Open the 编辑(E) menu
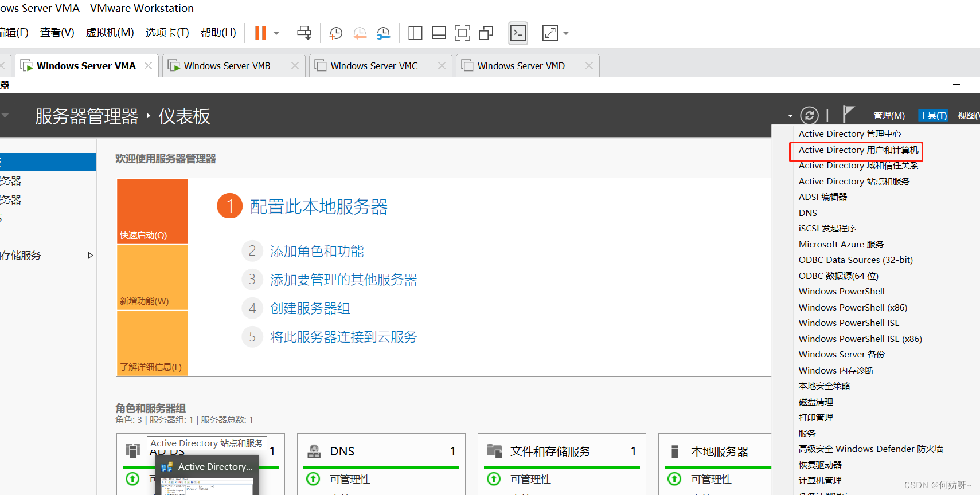Screen dimensions: 980x495 click(14, 33)
